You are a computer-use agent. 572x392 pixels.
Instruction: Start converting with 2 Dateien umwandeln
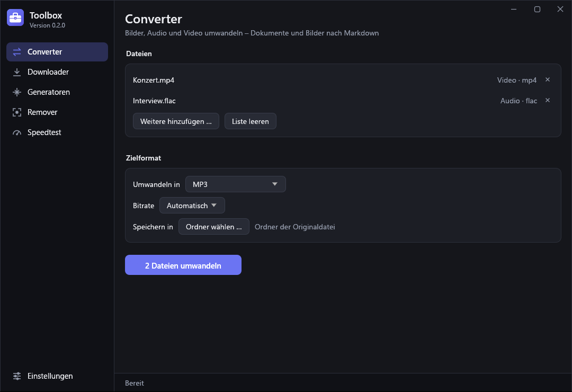[183, 265]
